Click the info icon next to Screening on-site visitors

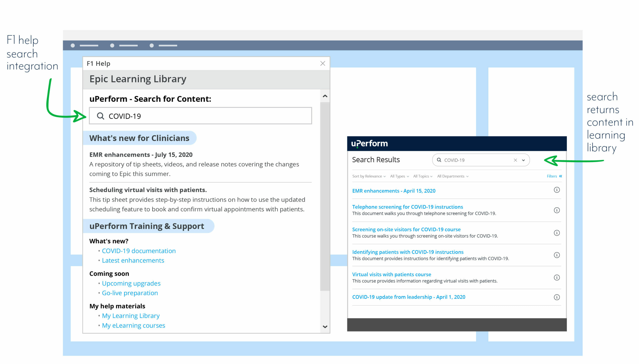(x=556, y=233)
